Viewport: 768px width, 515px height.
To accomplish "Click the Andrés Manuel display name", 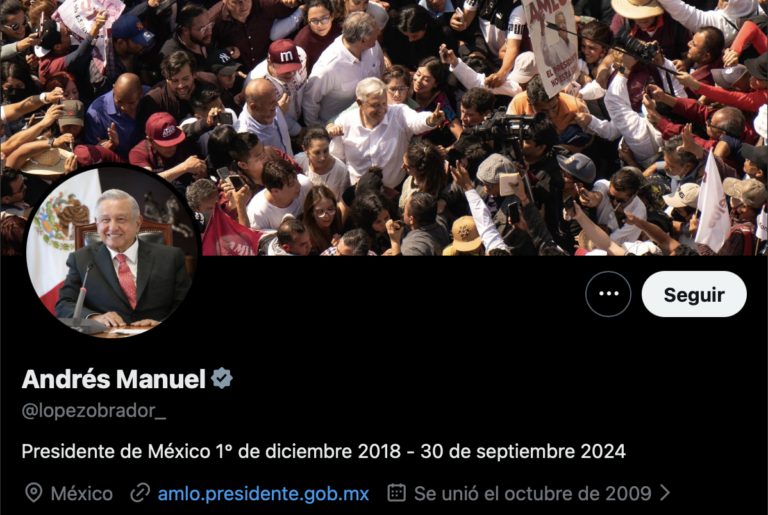I will point(114,379).
